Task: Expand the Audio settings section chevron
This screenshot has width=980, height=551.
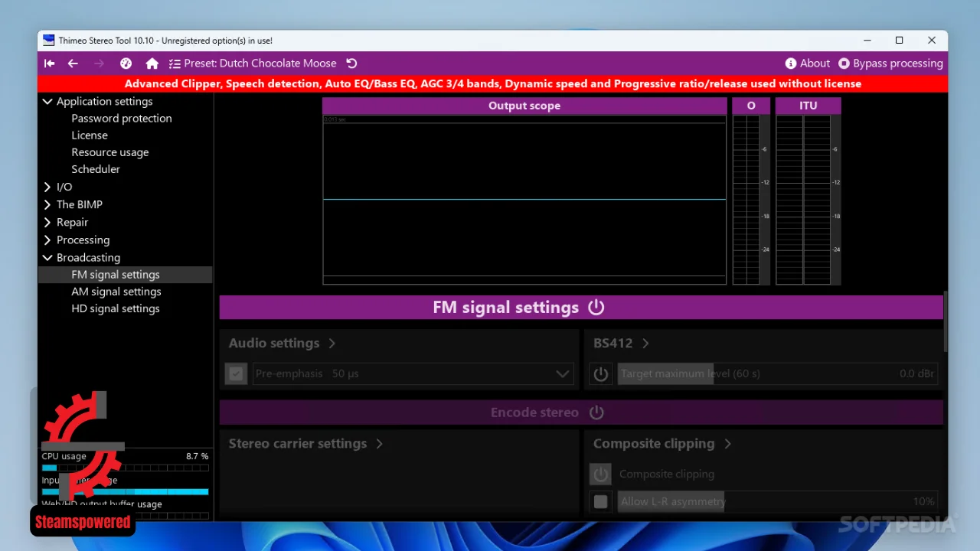Action: click(x=332, y=344)
